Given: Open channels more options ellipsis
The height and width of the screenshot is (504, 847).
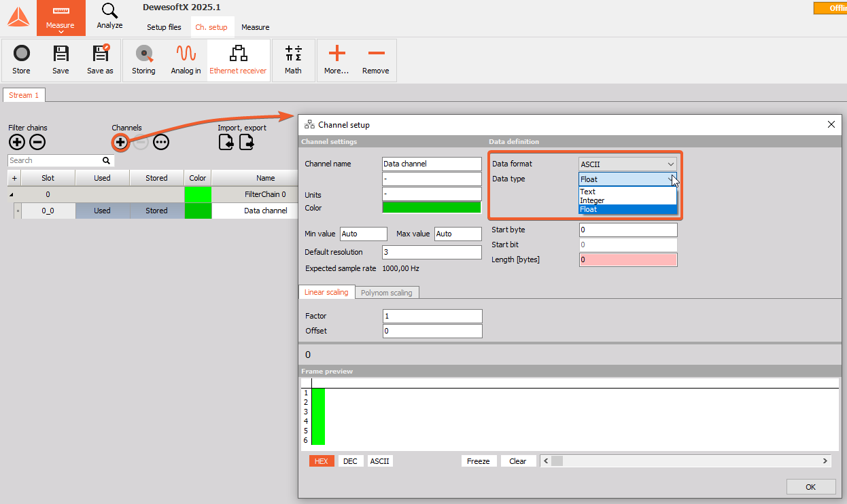Looking at the screenshot, I should (x=160, y=142).
